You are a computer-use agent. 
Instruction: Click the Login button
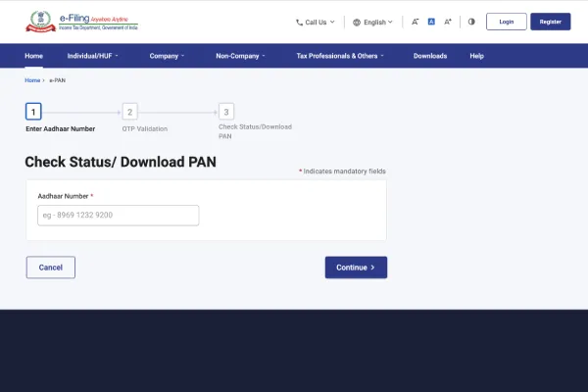click(506, 22)
